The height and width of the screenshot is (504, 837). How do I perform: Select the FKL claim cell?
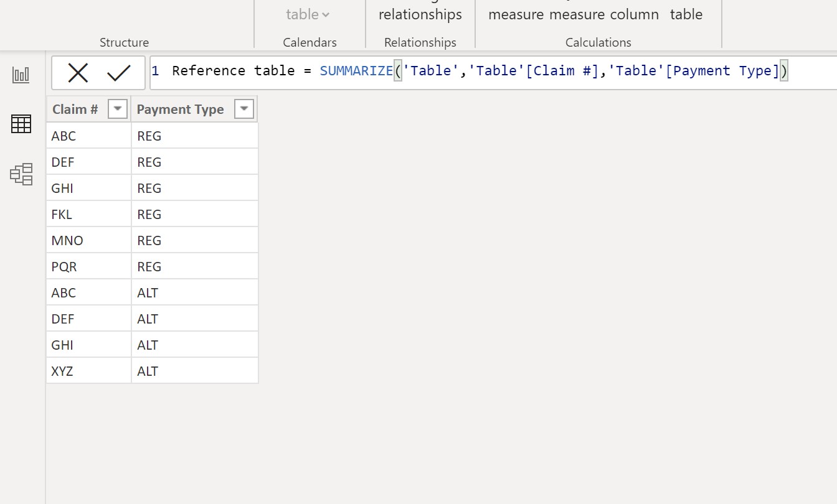click(x=88, y=214)
